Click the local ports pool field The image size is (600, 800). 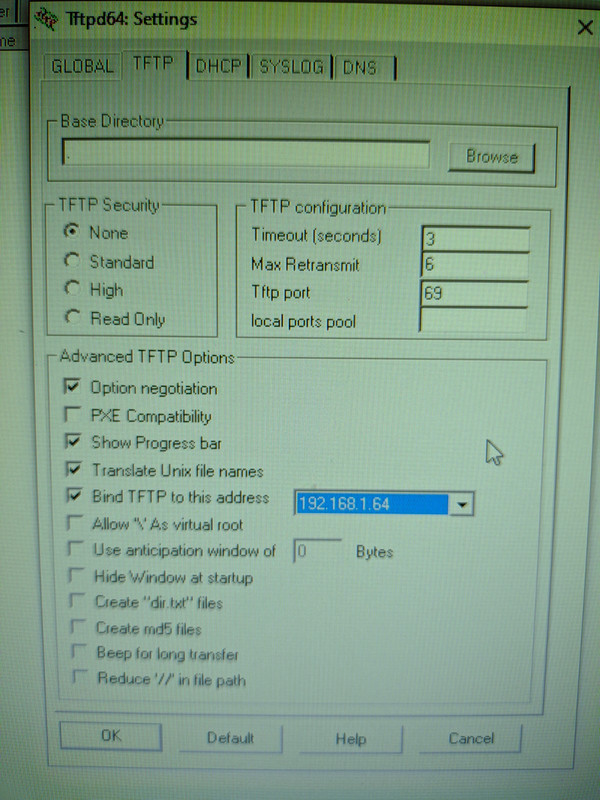point(472,320)
